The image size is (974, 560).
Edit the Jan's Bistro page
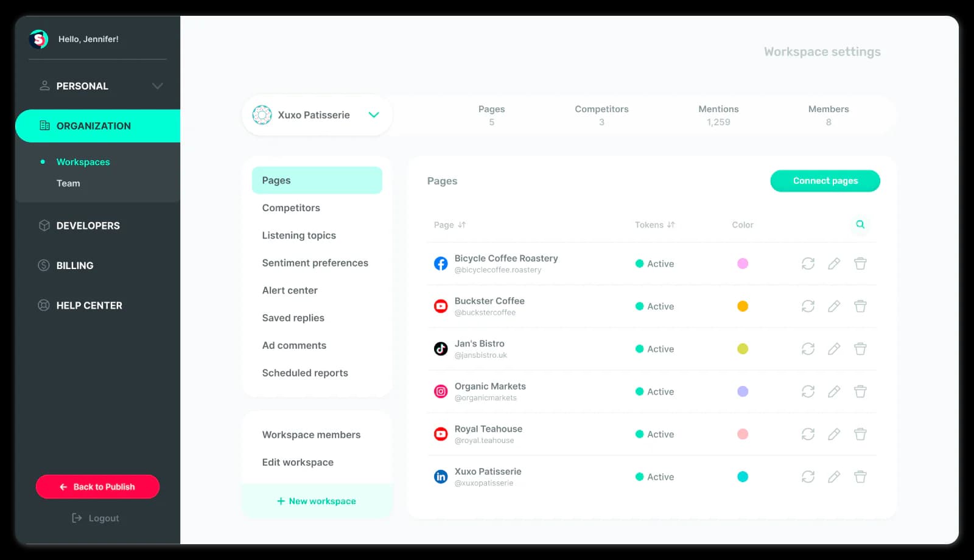[x=834, y=349]
